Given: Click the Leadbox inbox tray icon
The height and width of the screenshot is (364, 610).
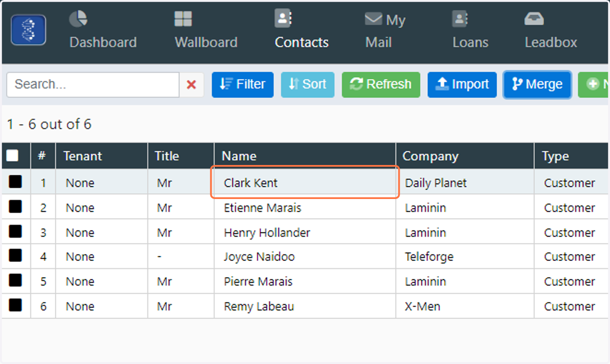Looking at the screenshot, I should (534, 19).
